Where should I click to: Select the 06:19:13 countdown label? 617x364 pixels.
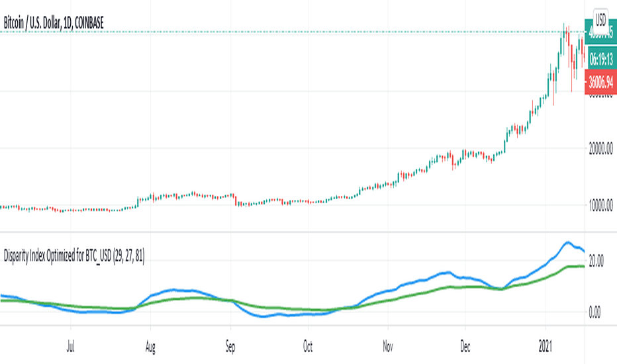click(601, 60)
